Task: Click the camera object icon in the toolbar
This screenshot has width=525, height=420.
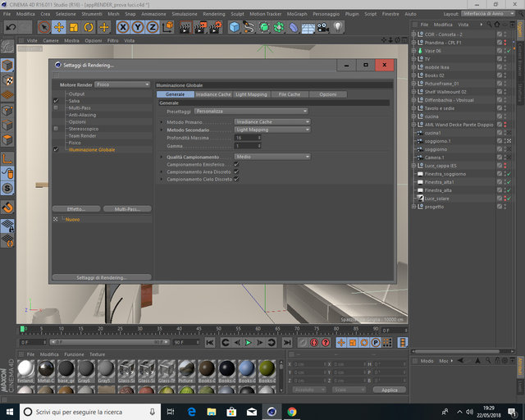Action: [323, 27]
